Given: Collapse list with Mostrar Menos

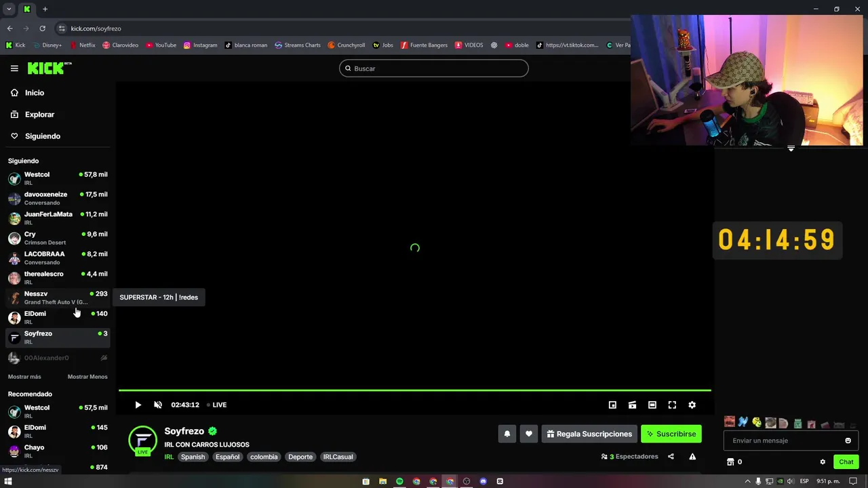Looking at the screenshot, I should click(x=87, y=377).
